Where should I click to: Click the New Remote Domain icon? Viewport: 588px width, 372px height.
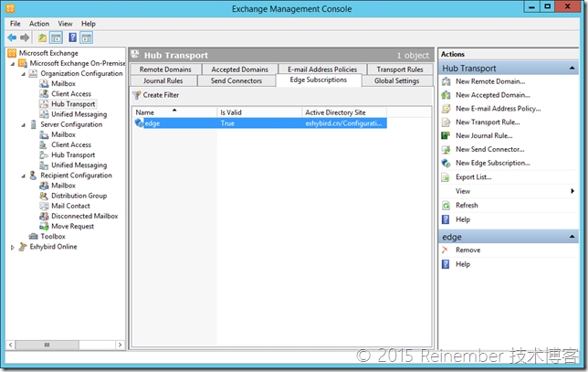click(x=446, y=81)
